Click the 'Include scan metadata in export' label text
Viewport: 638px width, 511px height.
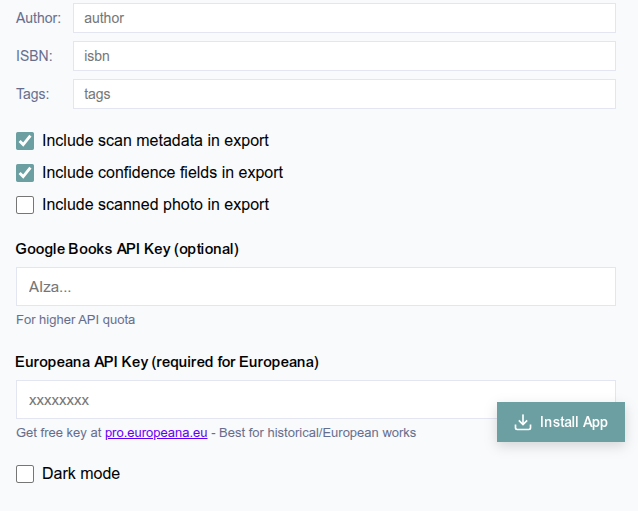pyautogui.click(x=155, y=140)
